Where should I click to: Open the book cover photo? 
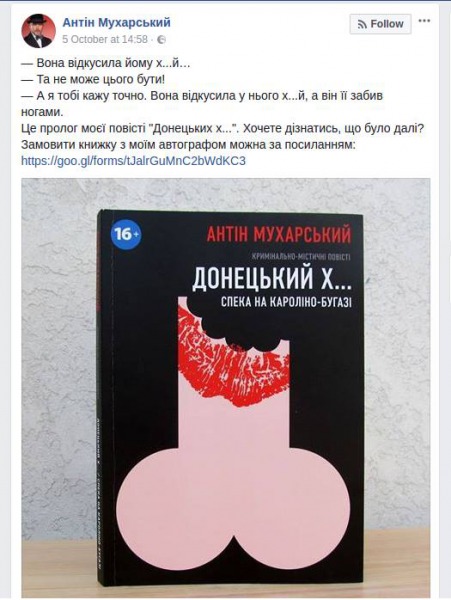click(x=226, y=388)
